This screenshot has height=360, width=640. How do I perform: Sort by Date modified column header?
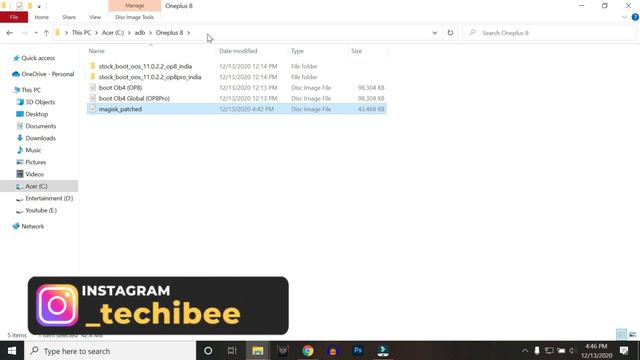click(238, 51)
